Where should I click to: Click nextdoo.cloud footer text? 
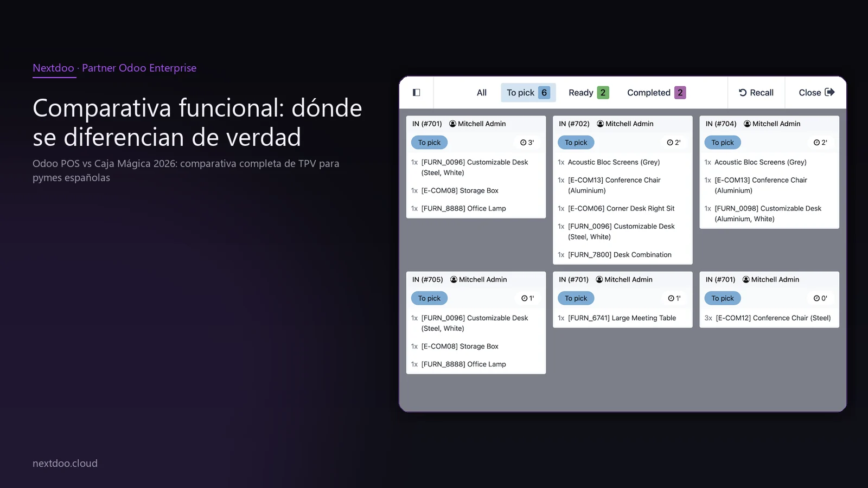(65, 464)
